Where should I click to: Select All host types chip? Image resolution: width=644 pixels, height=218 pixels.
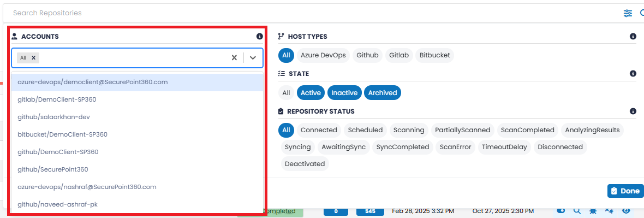click(x=287, y=55)
